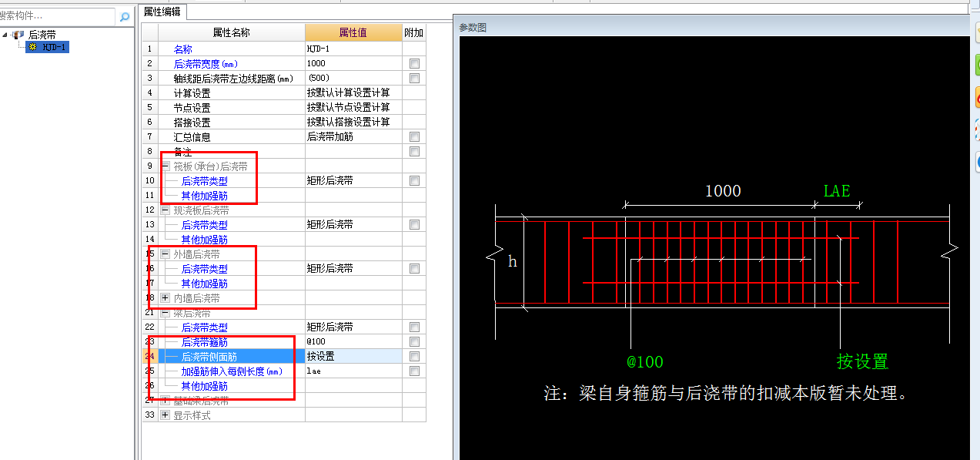Viewport: 980px width, 460px height.
Task: Select the 后浇带 root tree node
Action: click(42, 35)
